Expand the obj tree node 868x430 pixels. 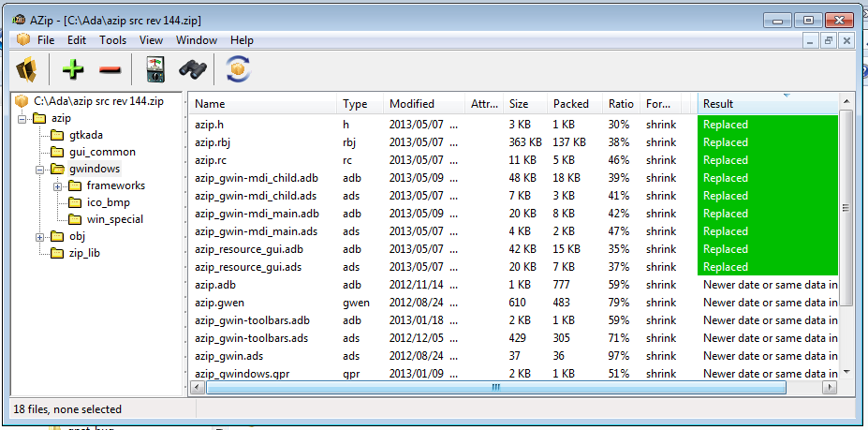point(40,237)
